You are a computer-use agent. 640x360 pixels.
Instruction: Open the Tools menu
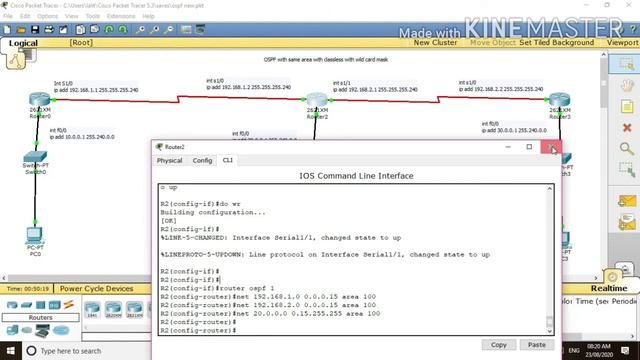pyautogui.click(x=93, y=16)
